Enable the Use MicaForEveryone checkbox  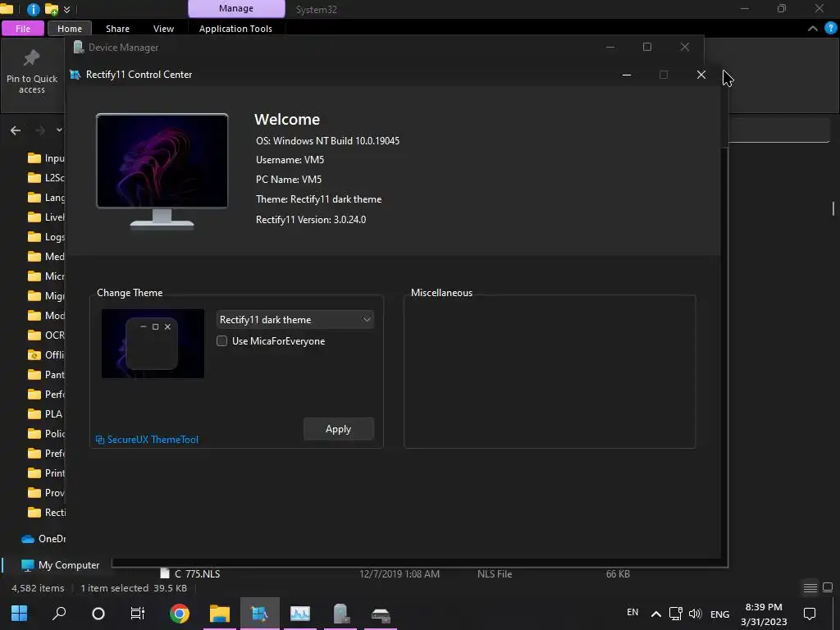click(221, 341)
